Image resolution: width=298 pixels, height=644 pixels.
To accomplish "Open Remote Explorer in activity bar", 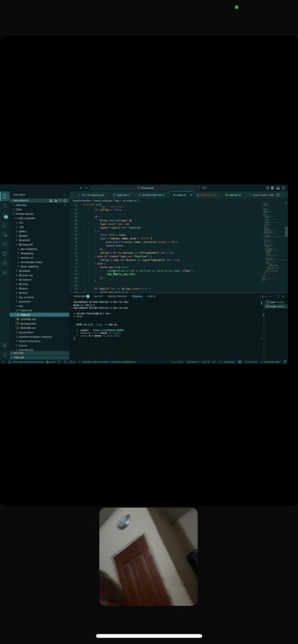I will coord(5,235).
